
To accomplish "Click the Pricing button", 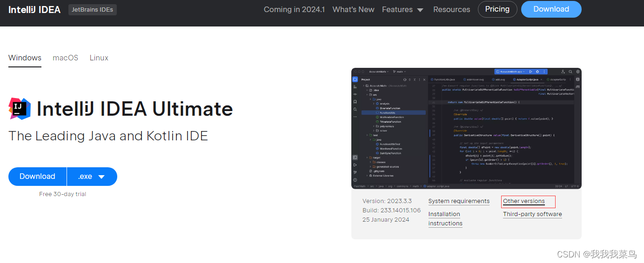I will click(497, 9).
